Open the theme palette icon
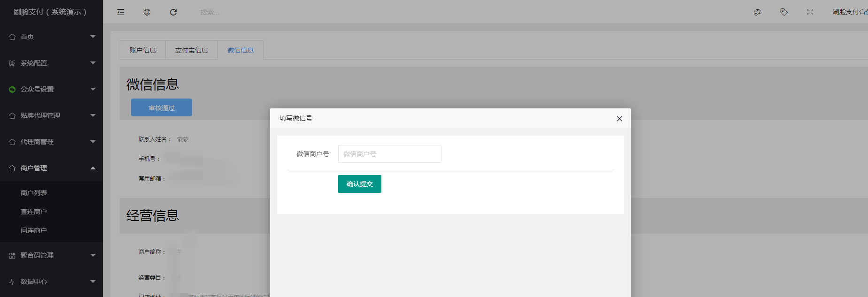This screenshot has height=297, width=868. click(x=758, y=12)
